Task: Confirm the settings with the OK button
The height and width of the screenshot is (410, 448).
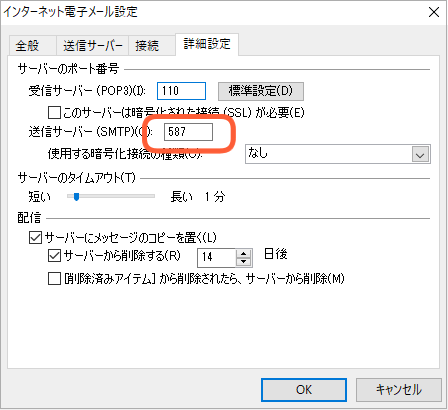Action: pos(304,390)
